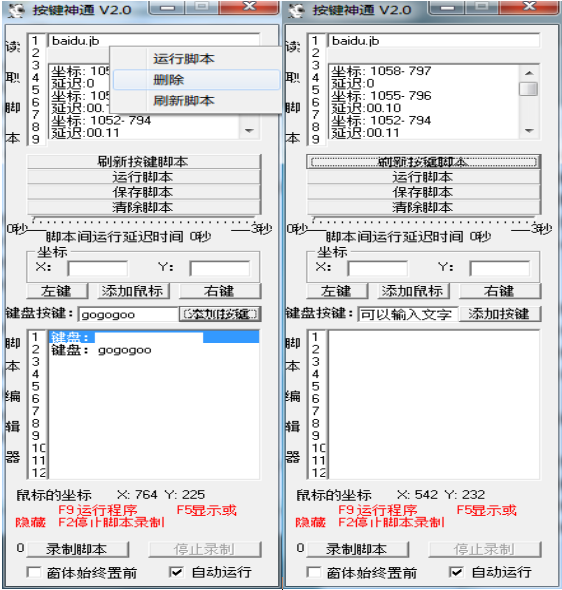Click the empty script editor in right window
Viewport: 562px width, 590px height.
[434, 404]
